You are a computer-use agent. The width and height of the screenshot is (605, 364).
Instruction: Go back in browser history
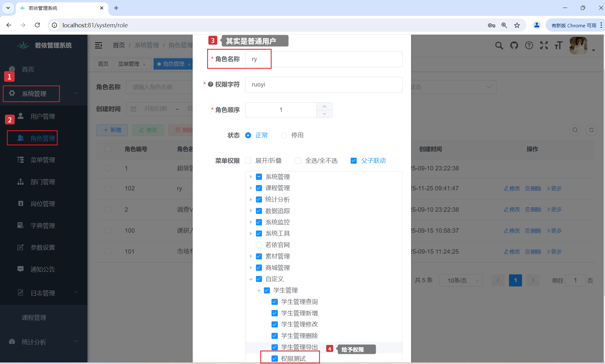[9, 25]
